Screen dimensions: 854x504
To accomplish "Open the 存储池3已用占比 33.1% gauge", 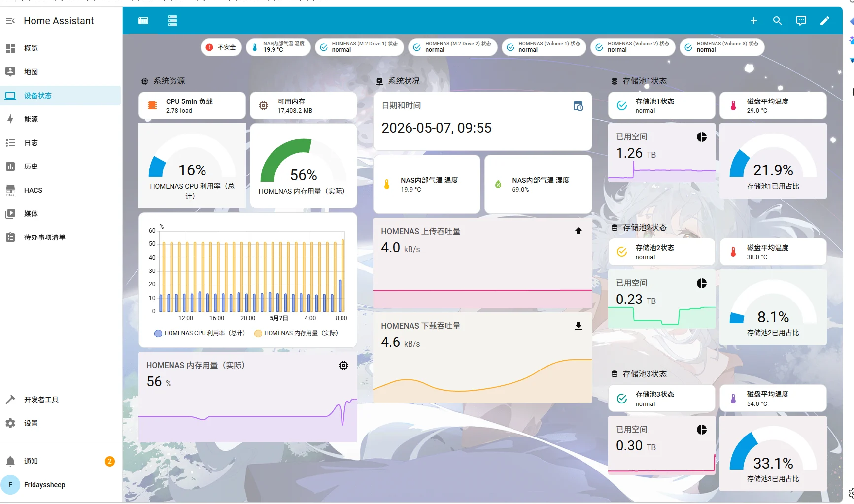I will [773, 454].
